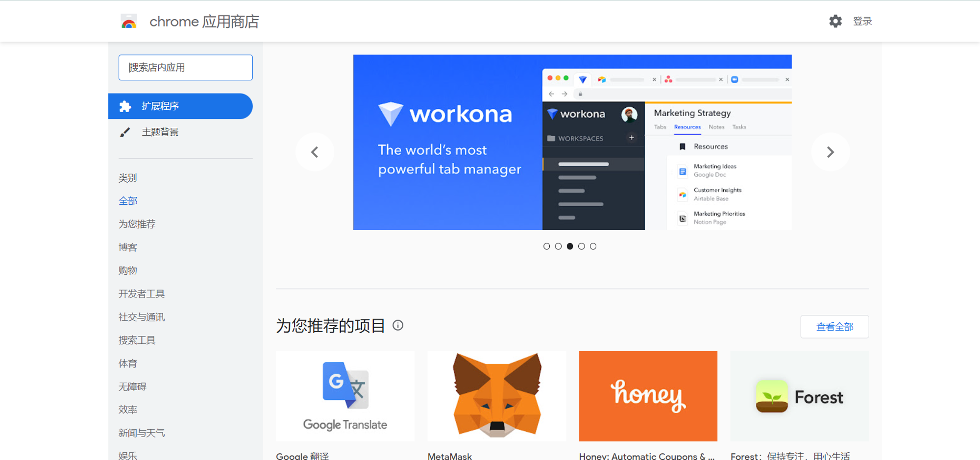980x460 pixels.
Task: Click the 为您推荐的项目 heading
Action: click(x=331, y=326)
